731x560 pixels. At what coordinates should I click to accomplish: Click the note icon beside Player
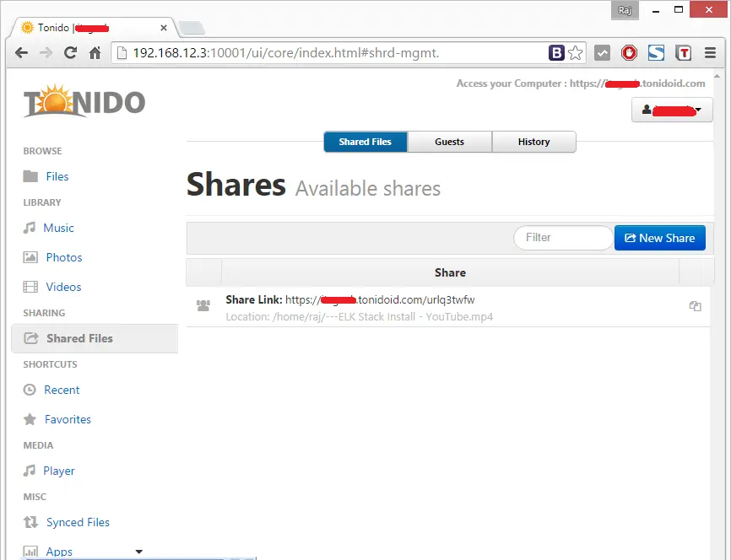(30, 471)
